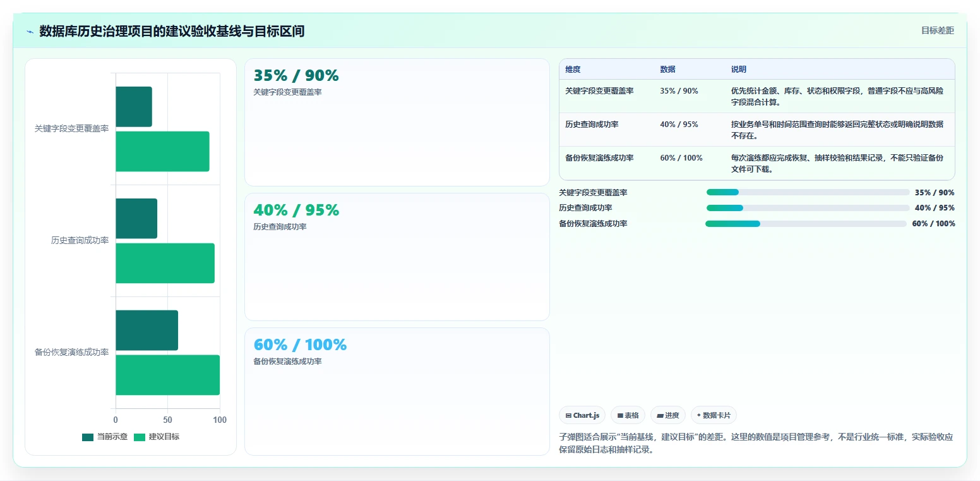Toggle the 当前示意 legend swatch in chart
The width and height of the screenshot is (980, 481).
click(87, 437)
